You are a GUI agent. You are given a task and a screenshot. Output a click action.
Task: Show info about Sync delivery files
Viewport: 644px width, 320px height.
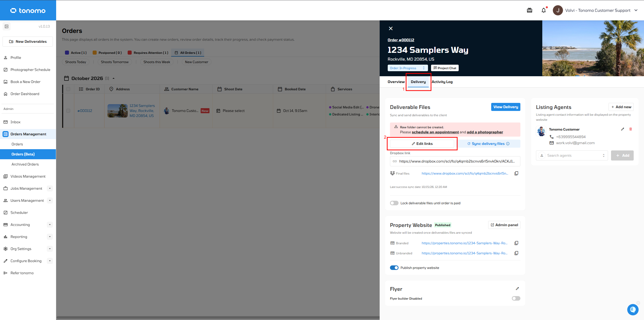508,144
